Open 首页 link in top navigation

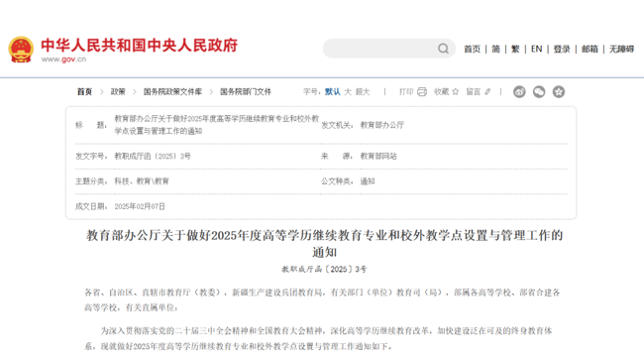(472, 49)
